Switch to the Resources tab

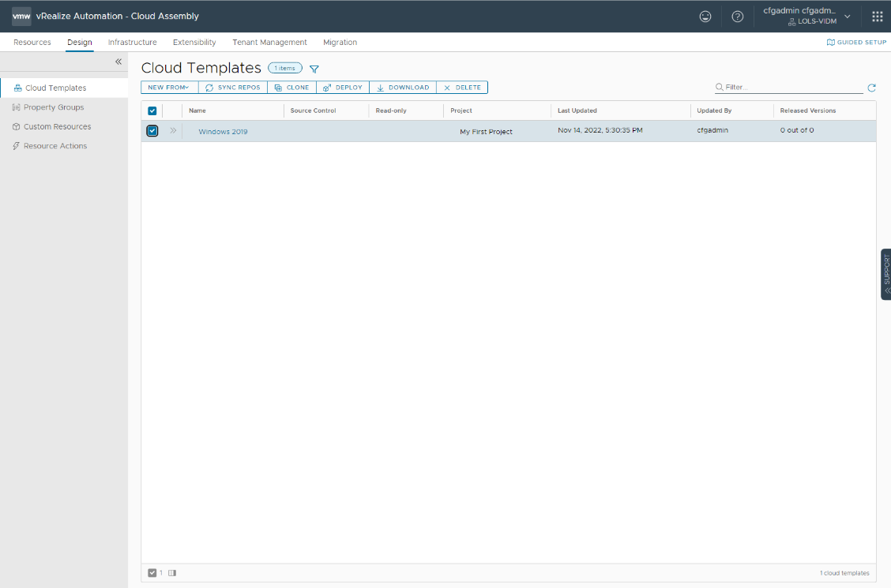32,42
